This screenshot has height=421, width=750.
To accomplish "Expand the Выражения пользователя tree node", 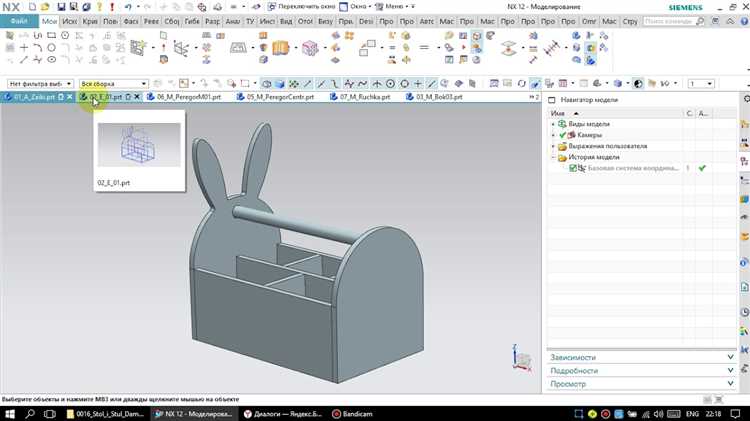I will coord(553,146).
